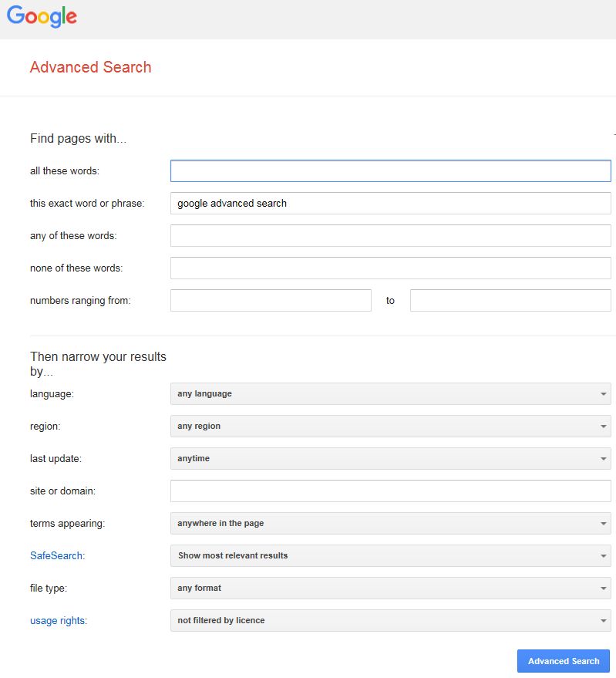Follow the usage rights link
The width and height of the screenshot is (616, 678).
click(x=59, y=620)
